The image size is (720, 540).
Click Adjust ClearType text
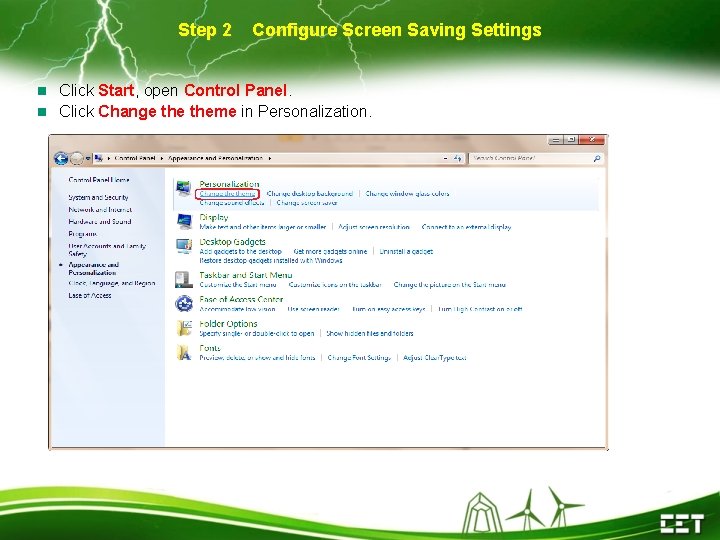[435, 358]
